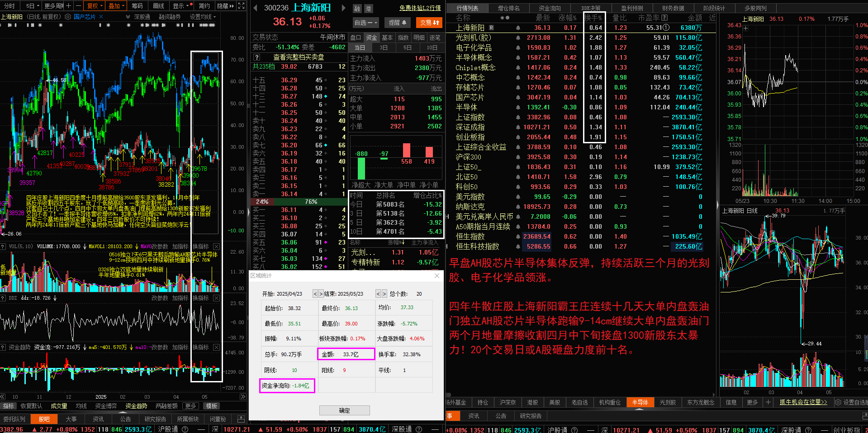Toggle 成交量 indicator
This screenshot has height=433, width=868.
pos(59,406)
